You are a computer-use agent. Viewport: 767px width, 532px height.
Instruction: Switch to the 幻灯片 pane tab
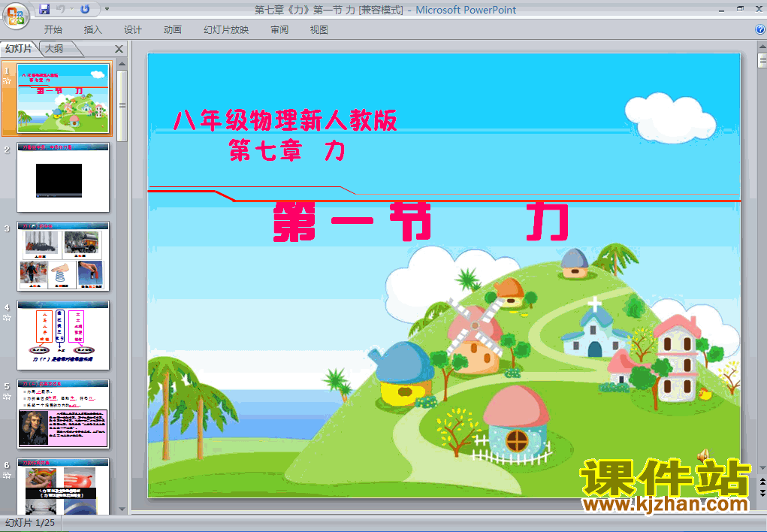(x=19, y=48)
